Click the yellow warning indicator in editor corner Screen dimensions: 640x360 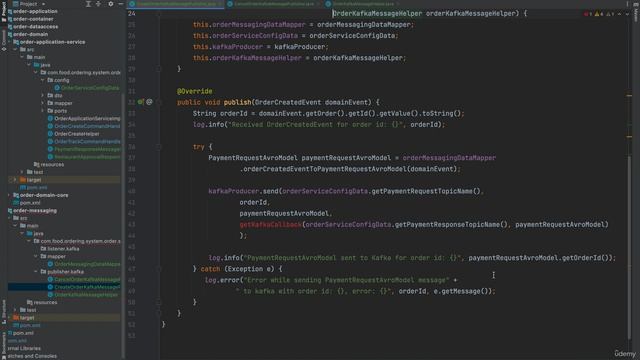(599, 14)
